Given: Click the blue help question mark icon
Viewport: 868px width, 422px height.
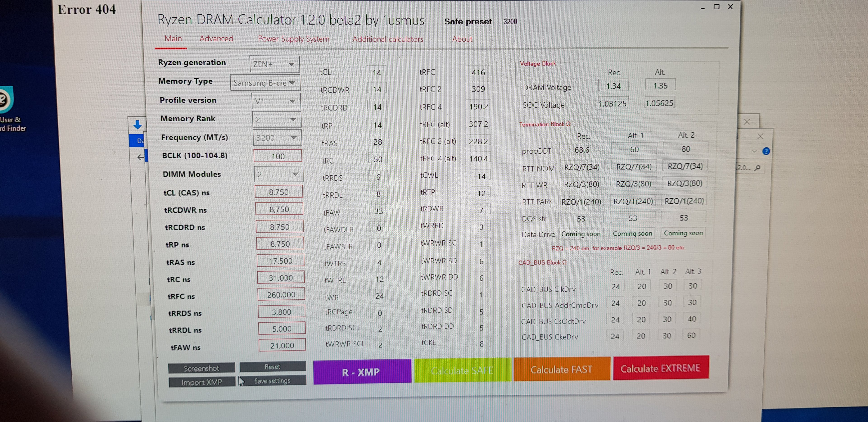Looking at the screenshot, I should click(x=766, y=151).
